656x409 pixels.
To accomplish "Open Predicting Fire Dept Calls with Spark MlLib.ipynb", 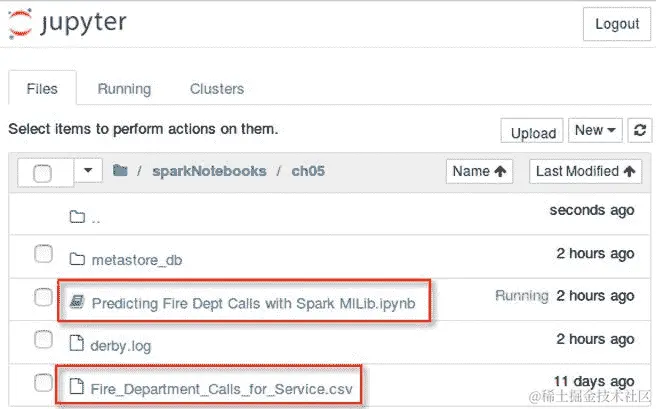I will [254, 303].
